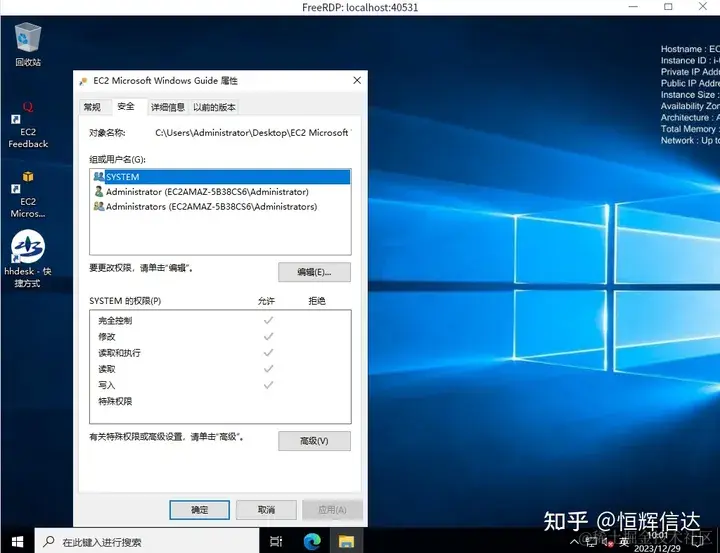This screenshot has height=553, width=720.
Task: Cancel the dialog with 取消
Action: 266,510
